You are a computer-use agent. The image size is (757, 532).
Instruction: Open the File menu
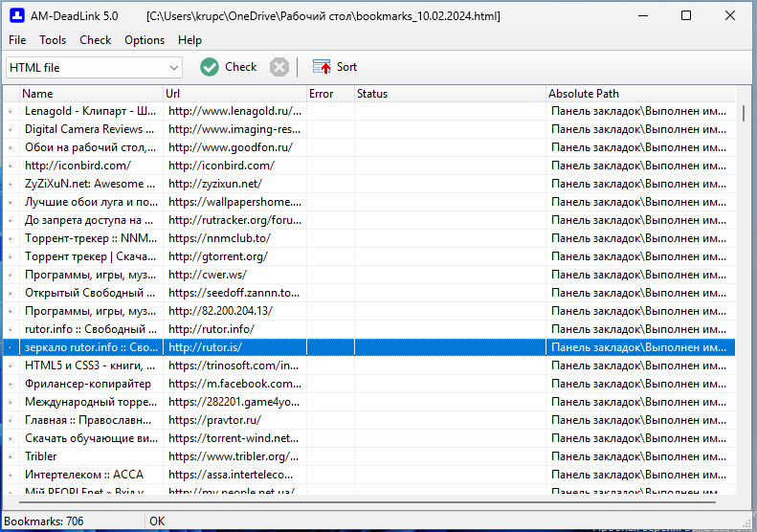click(17, 40)
